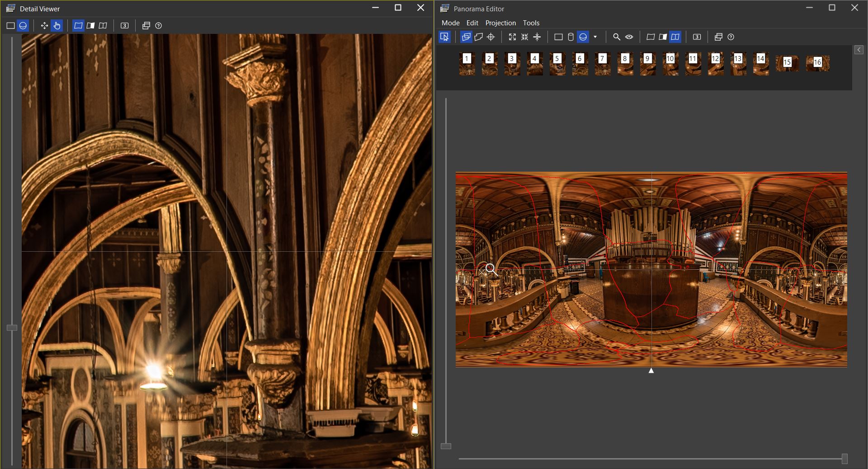Select source image thumbnail 6

pyautogui.click(x=580, y=63)
